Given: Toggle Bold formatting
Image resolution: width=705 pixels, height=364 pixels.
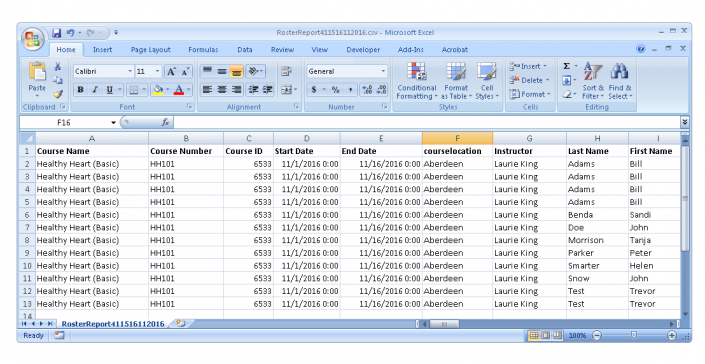Looking at the screenshot, I should tap(80, 90).
